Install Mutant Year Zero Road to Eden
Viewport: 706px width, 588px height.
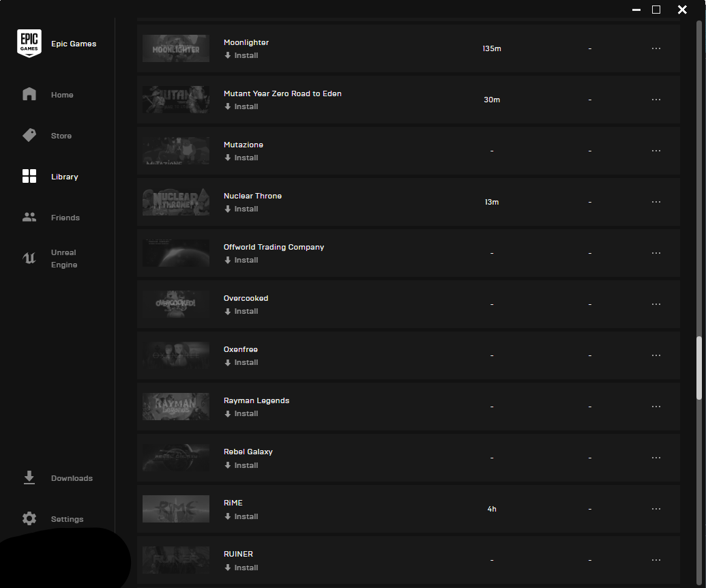click(x=241, y=106)
